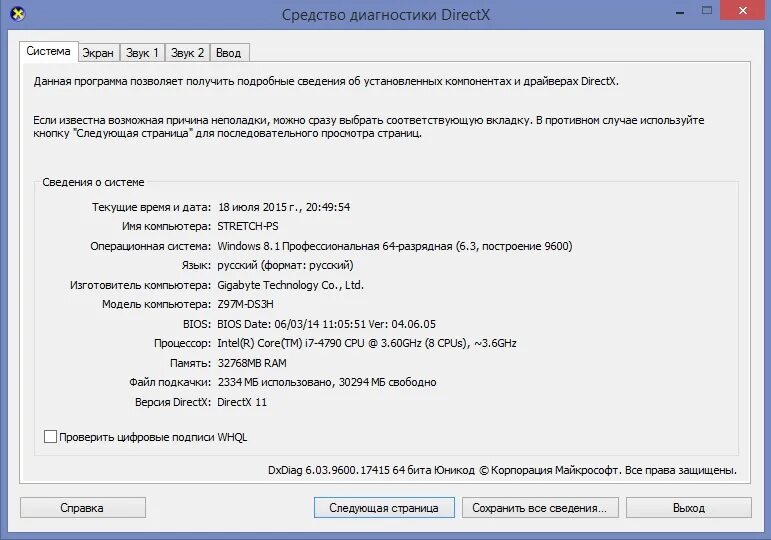
Task: Click the Модель компьютера label
Action: (x=156, y=304)
